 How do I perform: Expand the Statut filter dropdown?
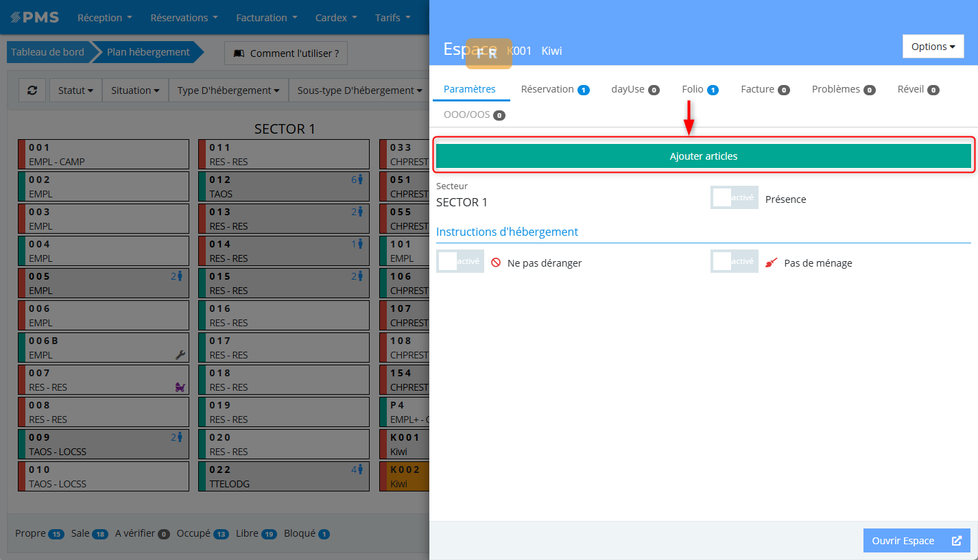[75, 90]
